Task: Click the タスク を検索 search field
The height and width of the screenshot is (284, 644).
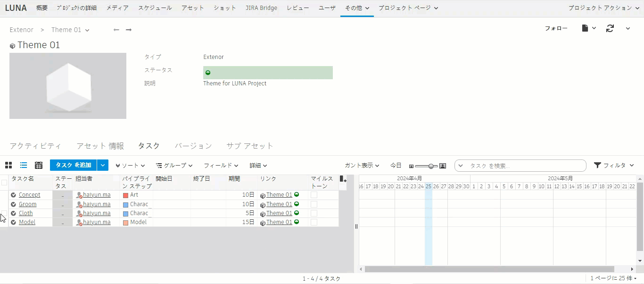Action: click(x=519, y=165)
